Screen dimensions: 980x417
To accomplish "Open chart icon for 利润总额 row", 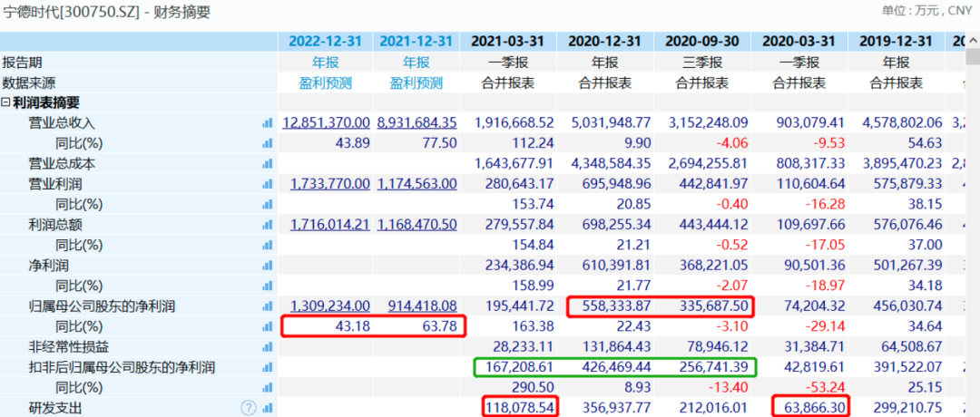I will (x=268, y=226).
